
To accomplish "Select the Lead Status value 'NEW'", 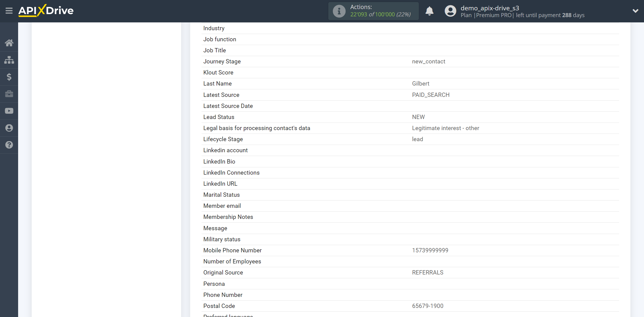I will 418,117.
